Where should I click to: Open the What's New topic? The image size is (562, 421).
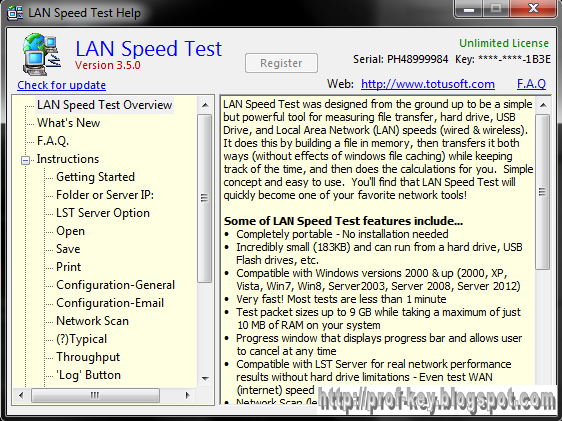point(68,123)
